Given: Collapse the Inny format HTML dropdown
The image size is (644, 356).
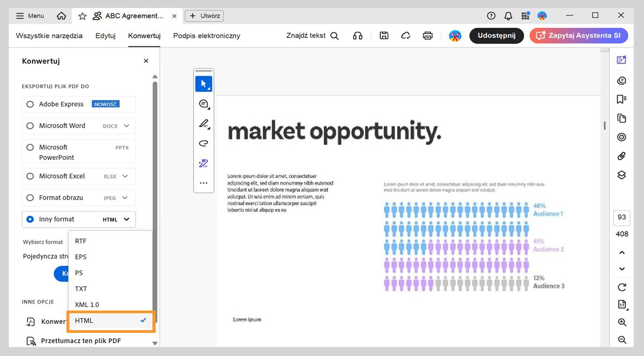Looking at the screenshot, I should 126,219.
